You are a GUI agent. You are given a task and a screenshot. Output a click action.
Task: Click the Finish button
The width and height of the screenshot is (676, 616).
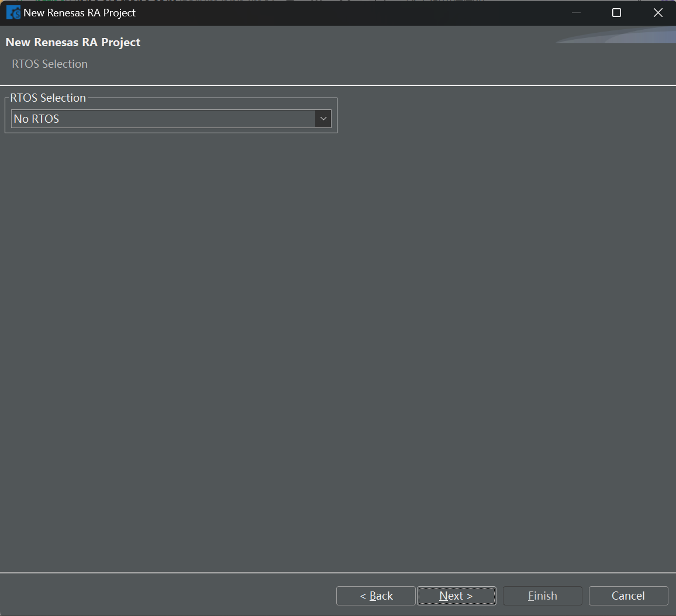[x=542, y=596]
